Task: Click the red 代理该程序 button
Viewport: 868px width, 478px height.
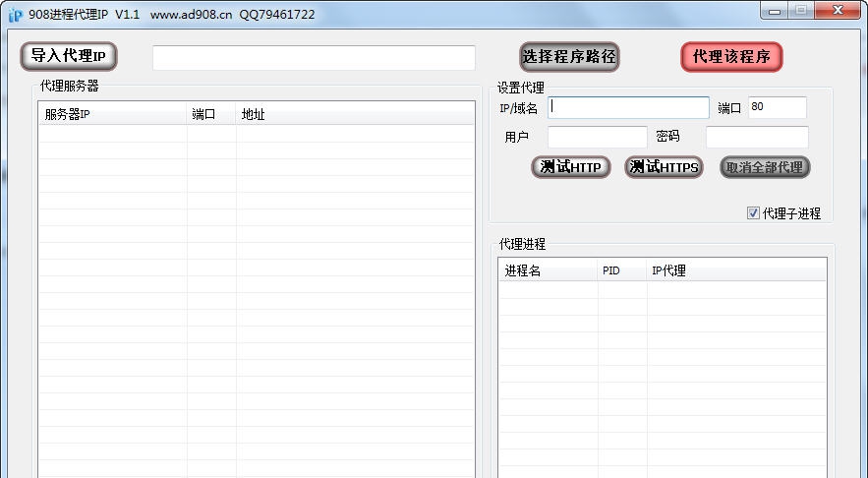Action: [x=731, y=56]
